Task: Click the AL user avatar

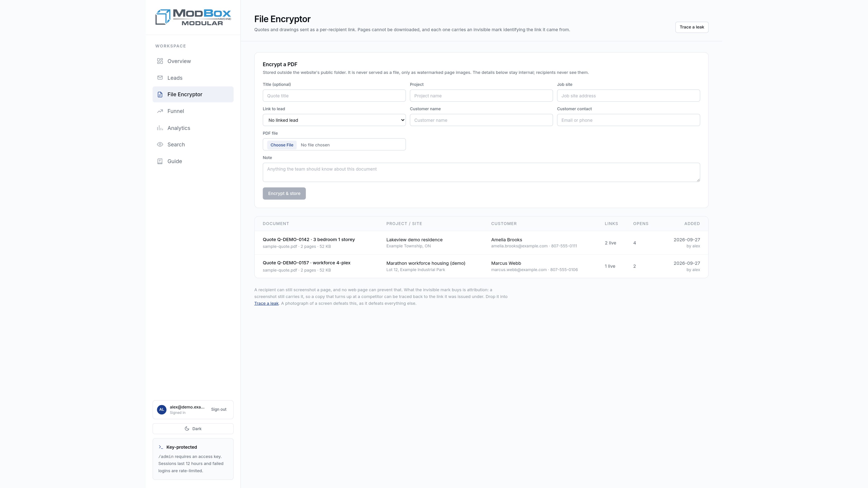Action: click(162, 410)
